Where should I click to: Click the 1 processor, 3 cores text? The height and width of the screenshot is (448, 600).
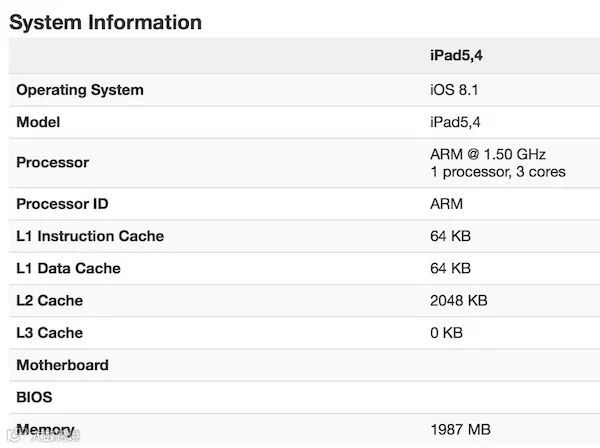pos(497,171)
